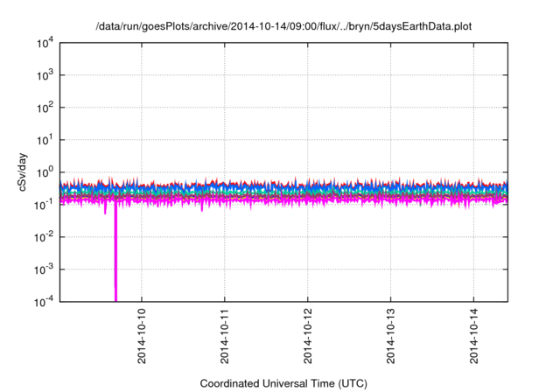
Task: Select the 2014-10-14 date tick label
Action: click(x=474, y=335)
